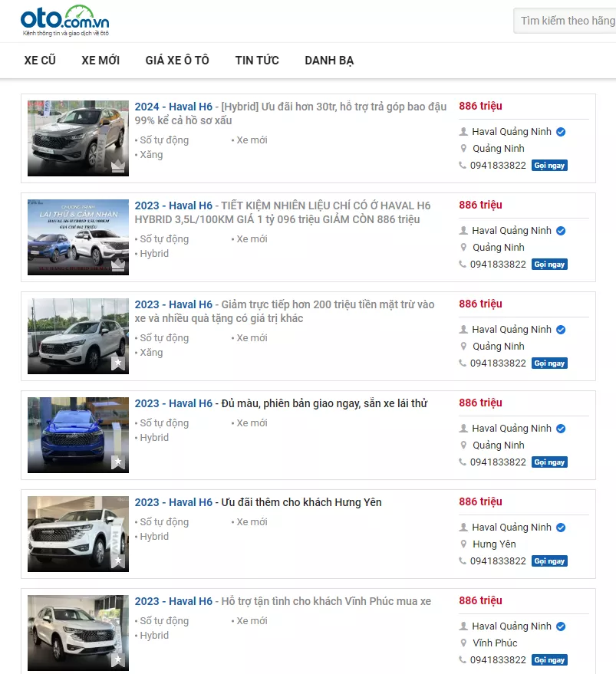Click Hybrid fuel label on Đủ màu listing

click(x=154, y=438)
